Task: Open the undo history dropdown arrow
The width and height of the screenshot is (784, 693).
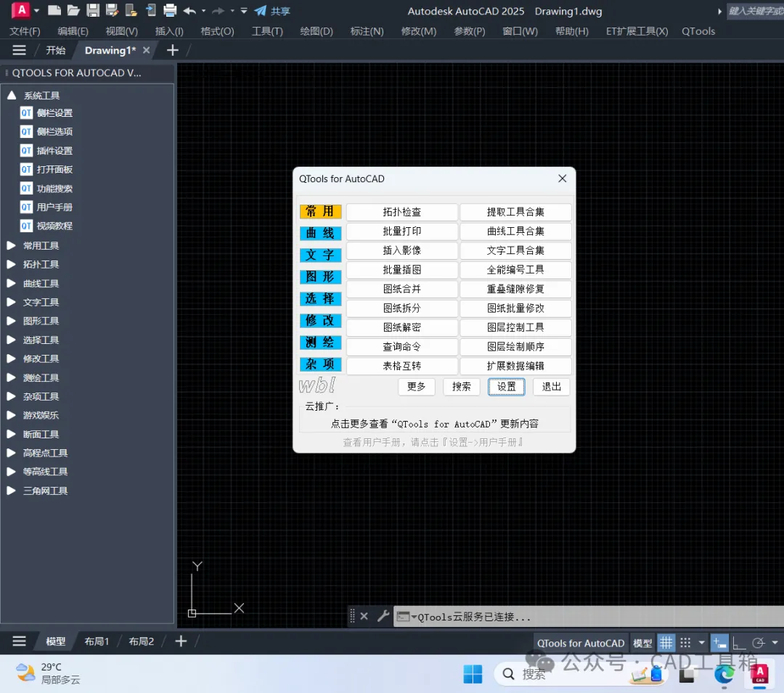Action: click(203, 10)
